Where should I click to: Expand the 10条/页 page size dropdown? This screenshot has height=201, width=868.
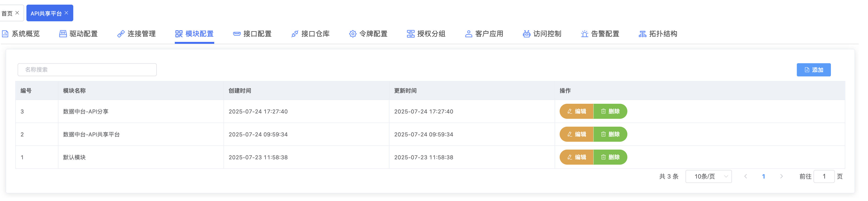708,176
